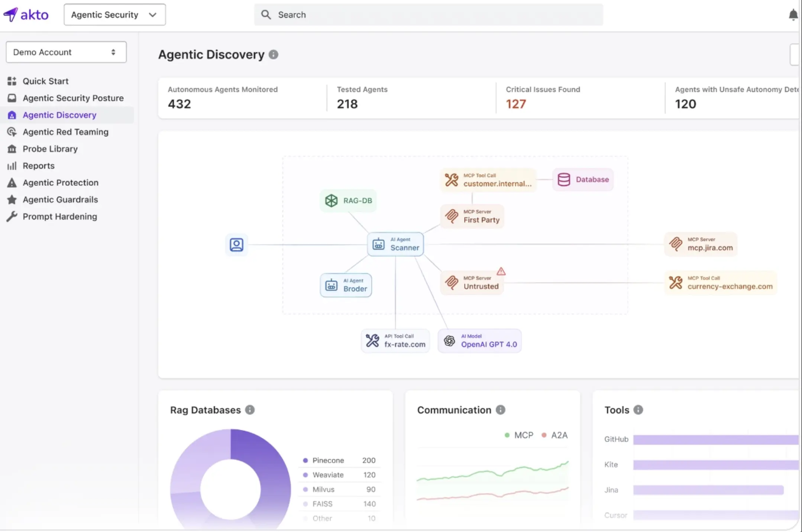Viewport: 802px width, 532px height.
Task: Click the search magnifier icon
Action: pyautogui.click(x=266, y=15)
